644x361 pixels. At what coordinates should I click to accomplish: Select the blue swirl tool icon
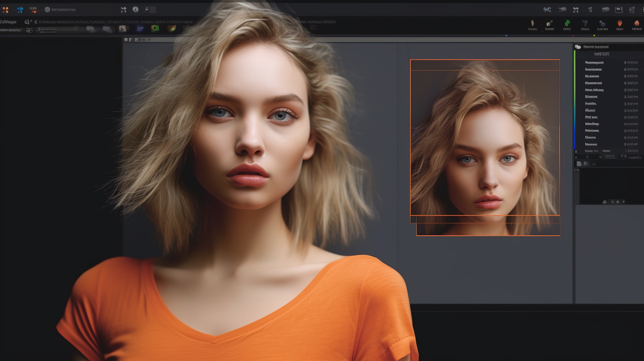pyautogui.click(x=602, y=24)
